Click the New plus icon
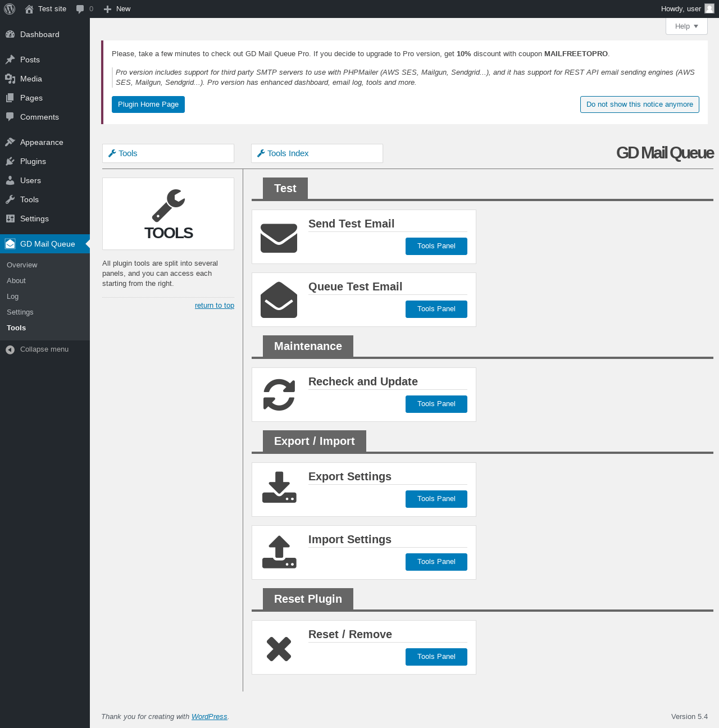 pyautogui.click(x=108, y=9)
